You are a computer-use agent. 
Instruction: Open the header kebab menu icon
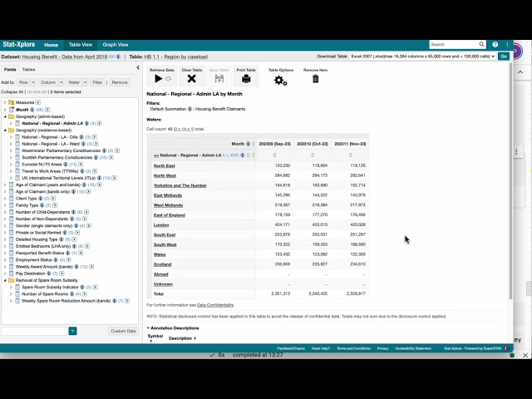[x=507, y=44]
